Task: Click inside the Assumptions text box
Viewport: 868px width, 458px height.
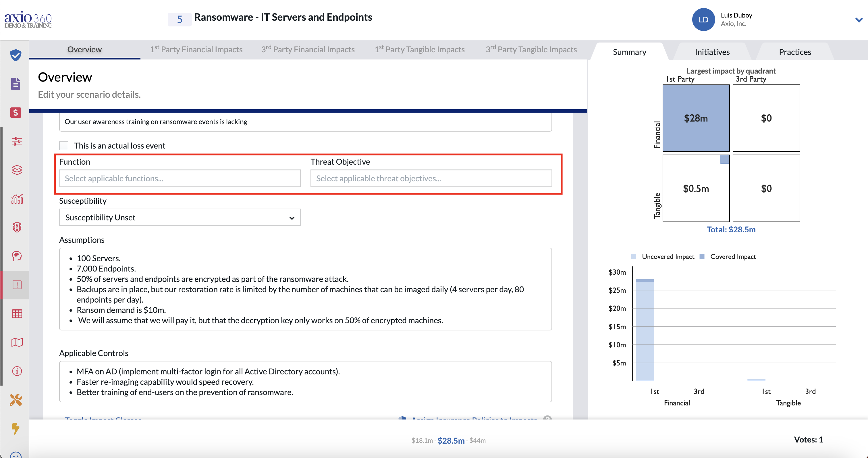Action: tap(305, 289)
